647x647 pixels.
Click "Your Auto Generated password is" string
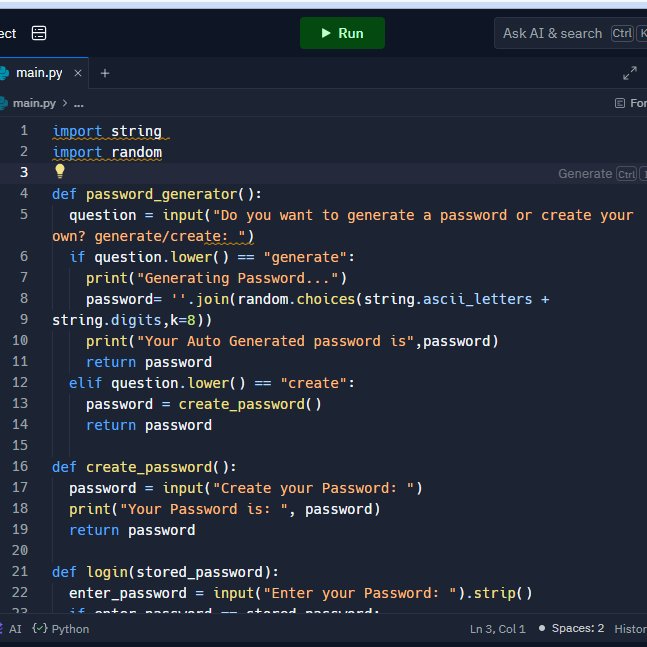[x=275, y=341]
